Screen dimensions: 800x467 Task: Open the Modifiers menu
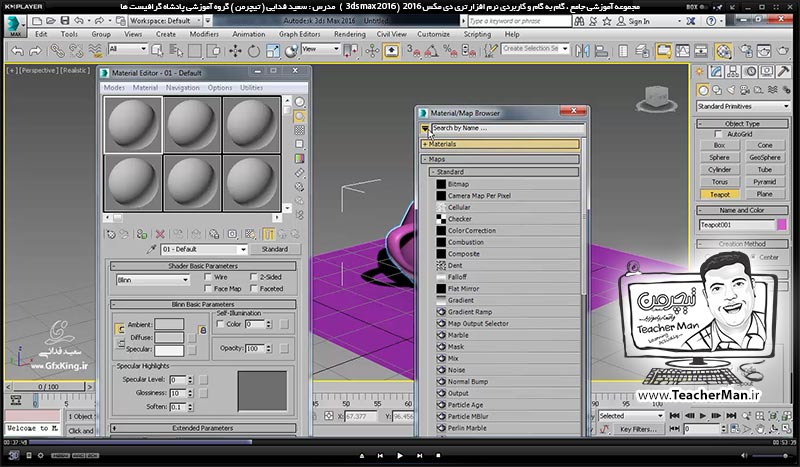pyautogui.click(x=204, y=34)
